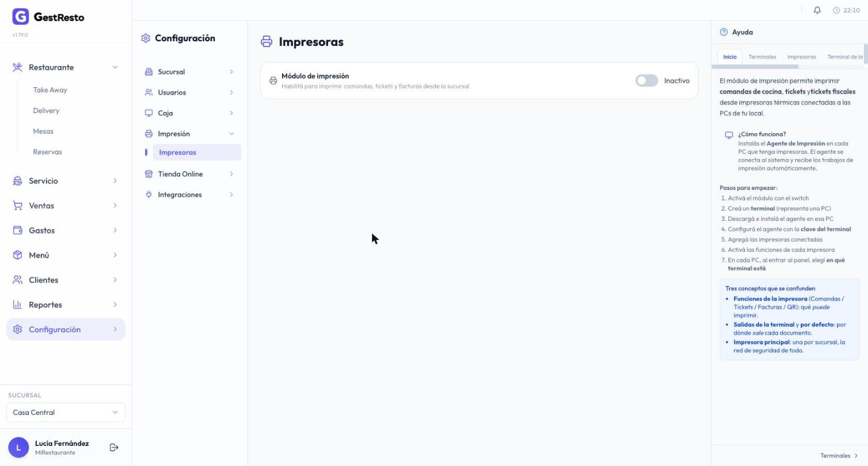Click the GestResto logo icon
Image resolution: width=868 pixels, height=466 pixels.
[20, 17]
